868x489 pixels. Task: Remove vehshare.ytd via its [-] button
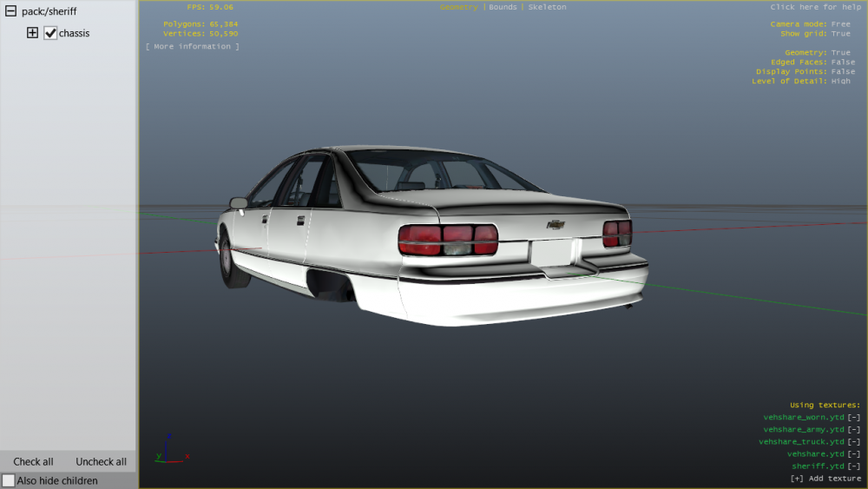coord(853,454)
